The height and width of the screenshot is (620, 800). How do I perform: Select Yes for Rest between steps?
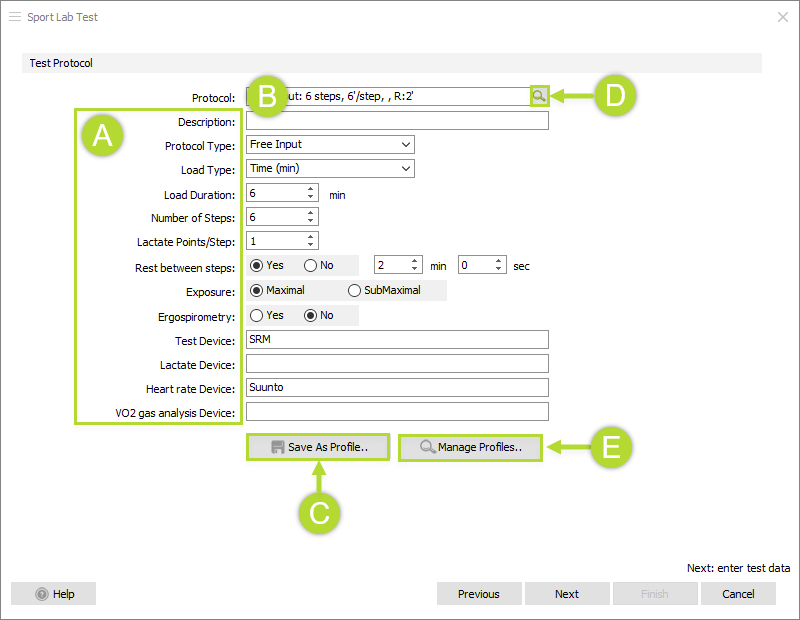point(266,265)
